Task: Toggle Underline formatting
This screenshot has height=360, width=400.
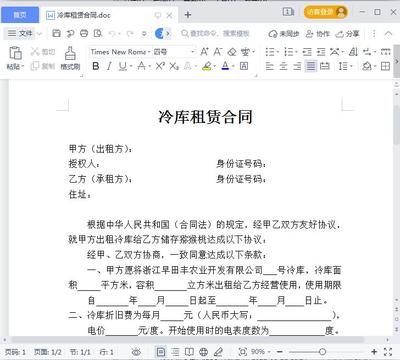Action: point(123,66)
